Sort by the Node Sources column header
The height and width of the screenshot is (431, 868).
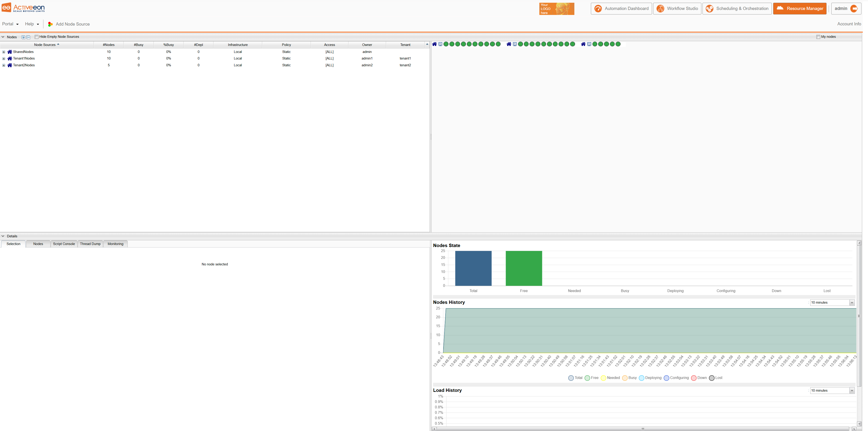click(46, 45)
